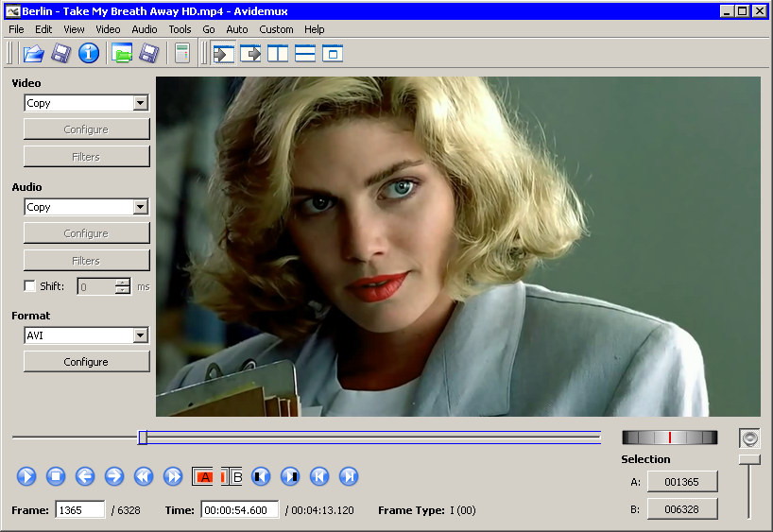
Task: Stop video playback
Action: 56,476
